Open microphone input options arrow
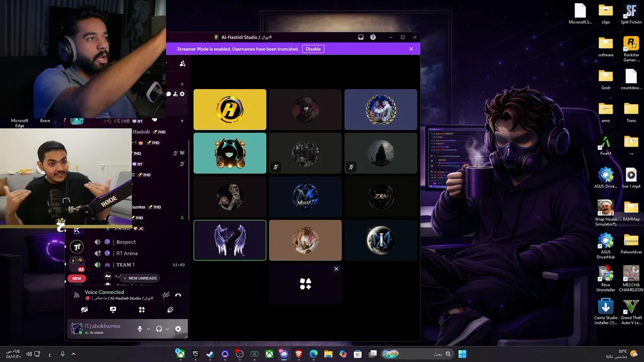The height and width of the screenshot is (362, 644). tap(148, 329)
